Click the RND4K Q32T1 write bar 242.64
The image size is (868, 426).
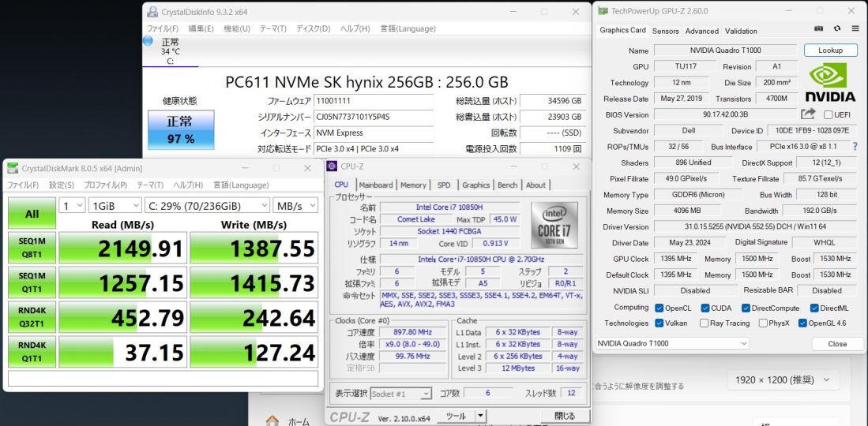[x=254, y=316]
